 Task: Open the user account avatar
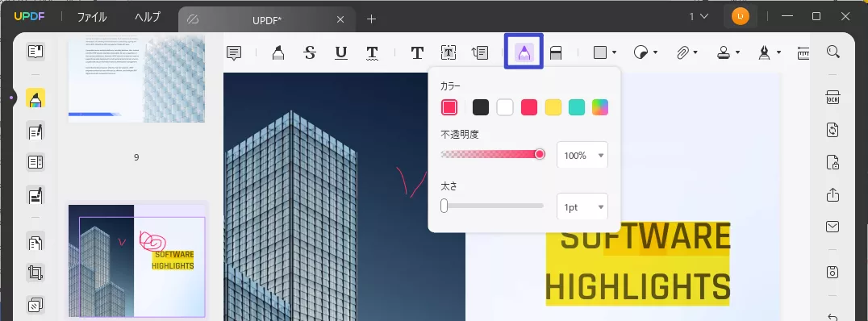[x=740, y=17]
